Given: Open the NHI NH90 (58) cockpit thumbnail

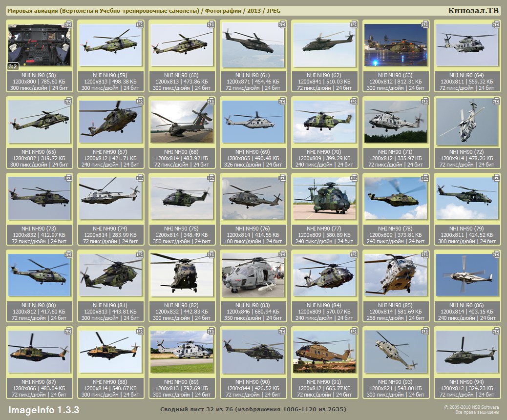Looking at the screenshot, I should pos(39,45).
